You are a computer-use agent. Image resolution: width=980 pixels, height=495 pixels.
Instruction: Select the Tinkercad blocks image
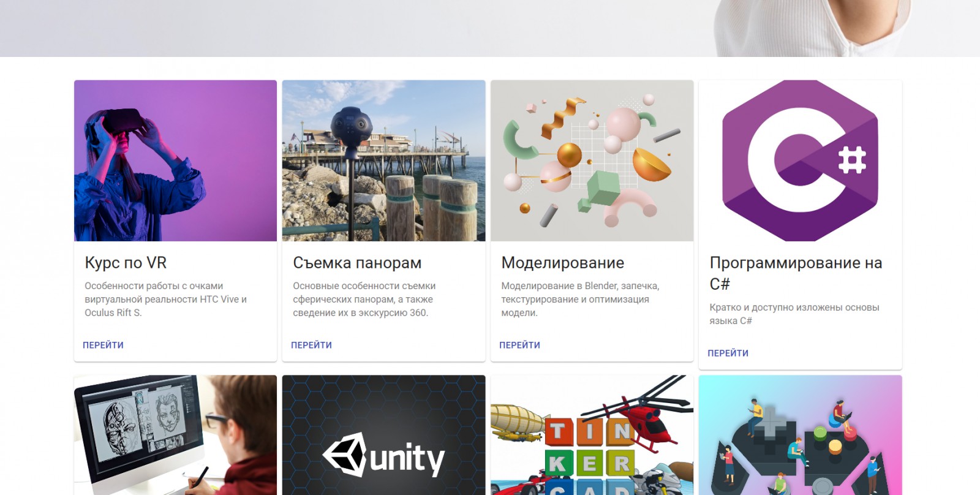592,435
